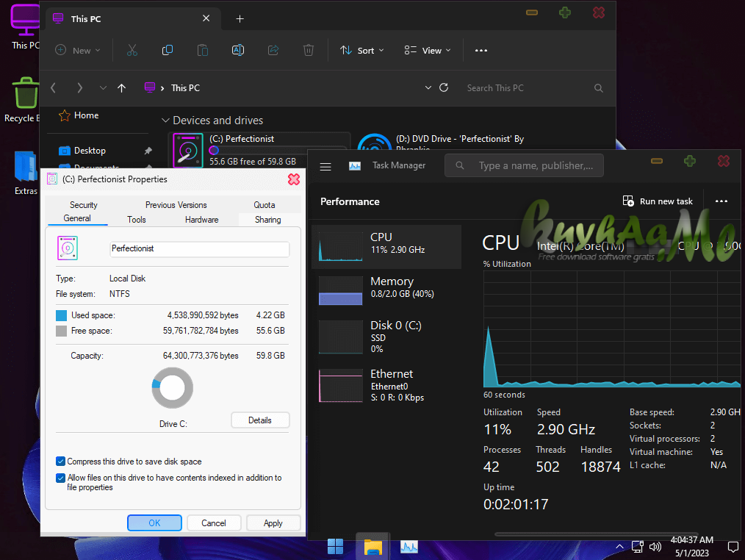Click the Cut icon in File Explorer toolbar
The height and width of the screenshot is (560, 745).
pyautogui.click(x=132, y=51)
